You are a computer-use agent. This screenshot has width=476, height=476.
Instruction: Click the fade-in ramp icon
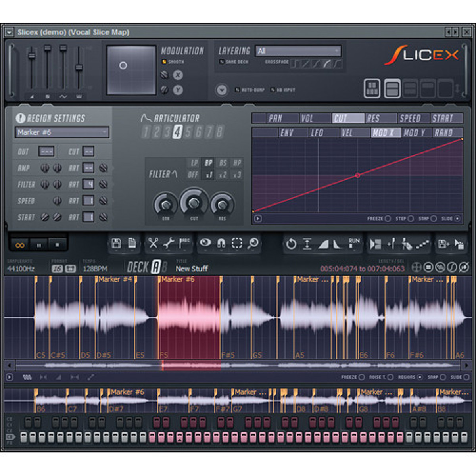pyautogui.click(x=323, y=244)
